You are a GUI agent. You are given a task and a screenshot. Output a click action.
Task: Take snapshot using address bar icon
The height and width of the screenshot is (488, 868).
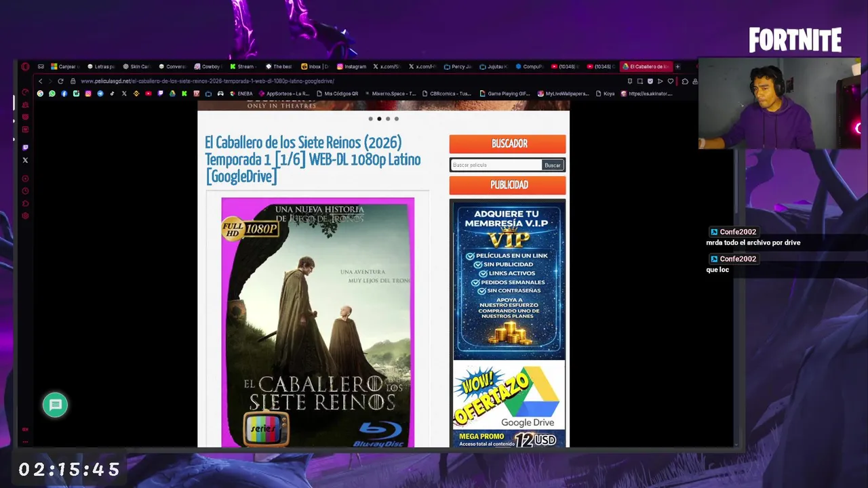(640, 81)
